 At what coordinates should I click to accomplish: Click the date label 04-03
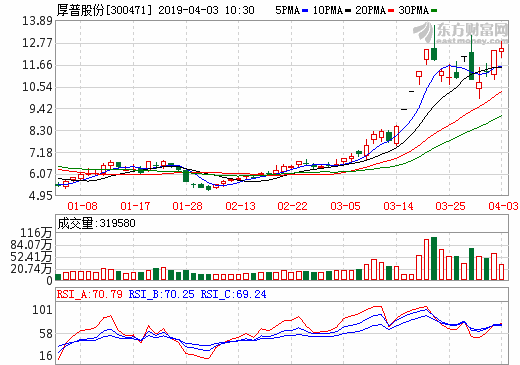[x=503, y=206]
